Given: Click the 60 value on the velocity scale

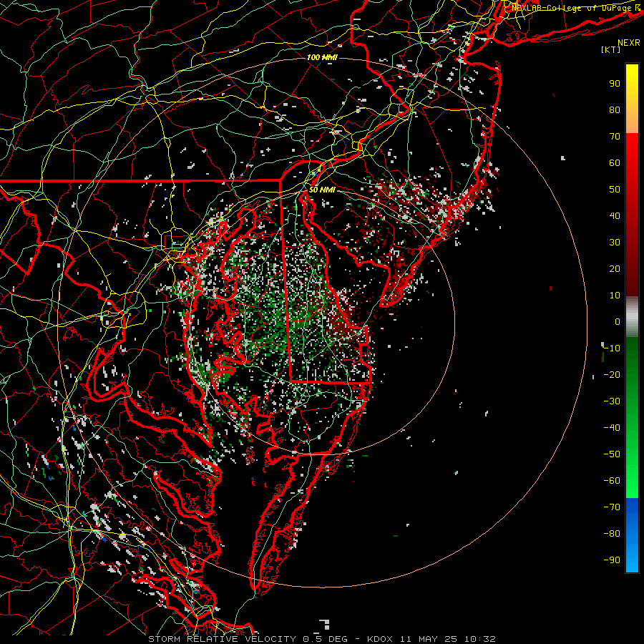Looking at the screenshot, I should (x=615, y=163).
